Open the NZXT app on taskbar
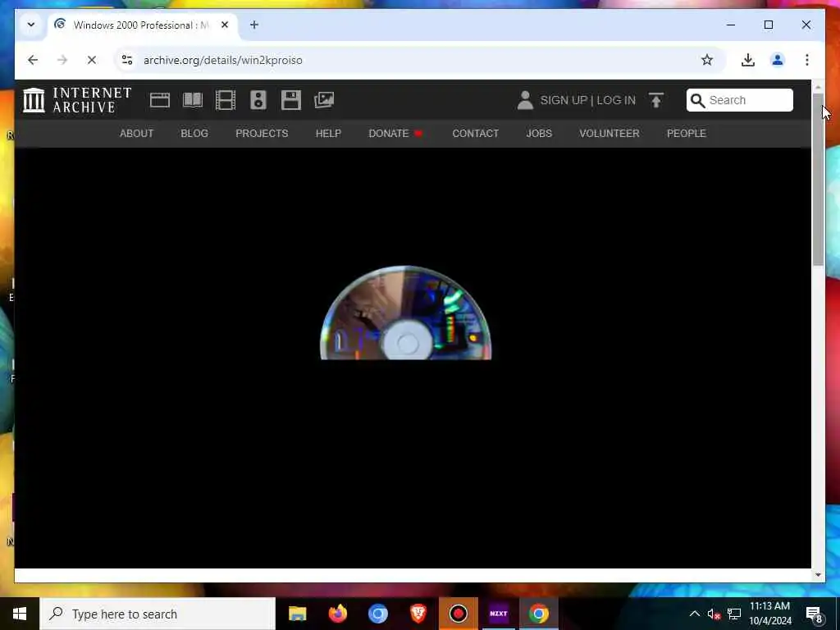This screenshot has height=630, width=840. [x=499, y=614]
